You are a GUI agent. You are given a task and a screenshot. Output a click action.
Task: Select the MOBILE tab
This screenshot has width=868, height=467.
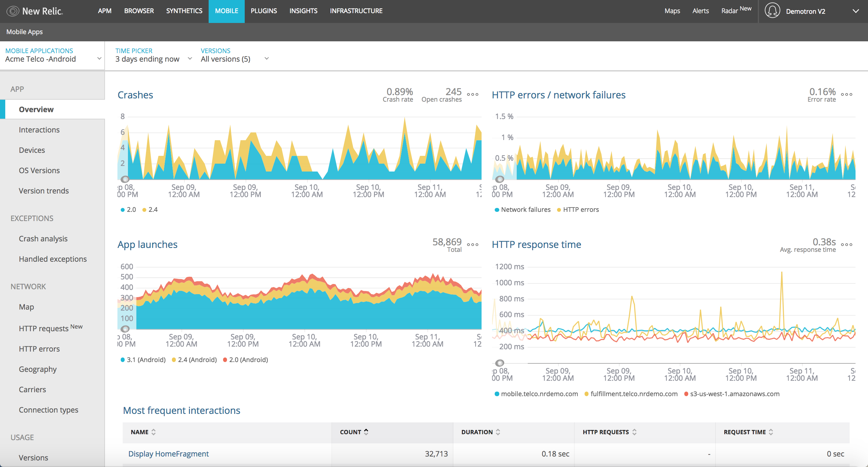pos(226,11)
